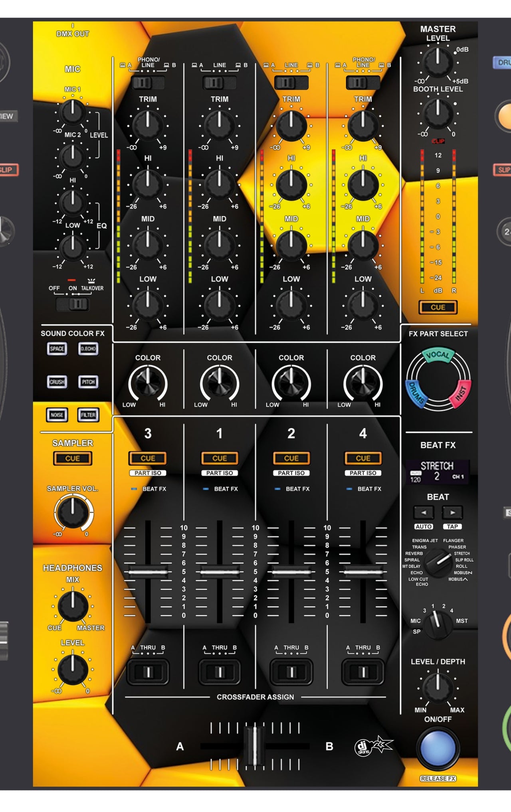Viewport: 511px width, 812px height.
Task: Click the MIC 1 level knob
Action: (x=73, y=112)
